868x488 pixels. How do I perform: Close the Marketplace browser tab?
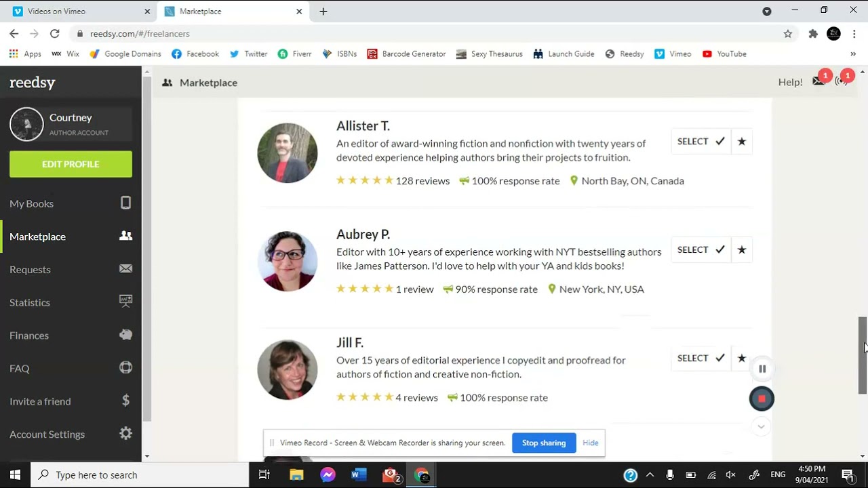299,12
